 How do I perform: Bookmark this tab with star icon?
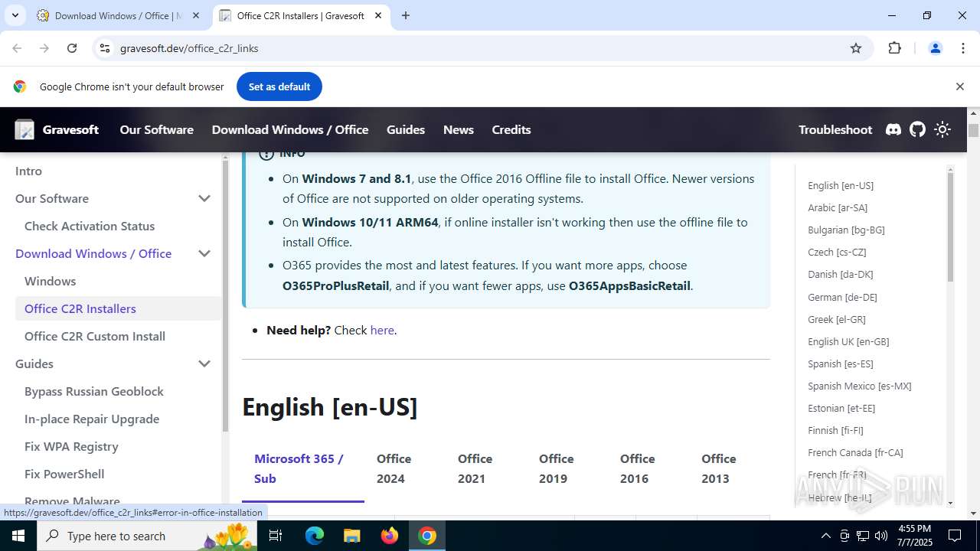point(856,48)
